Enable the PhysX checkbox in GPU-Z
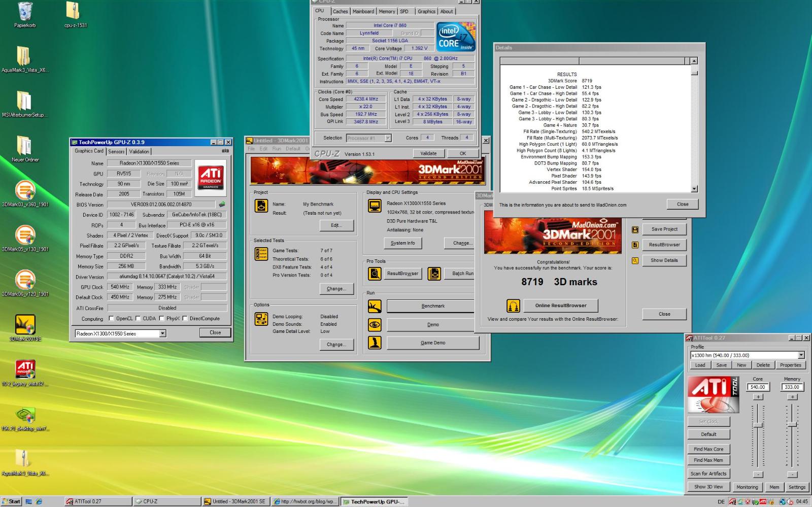812x507 pixels. click(161, 319)
